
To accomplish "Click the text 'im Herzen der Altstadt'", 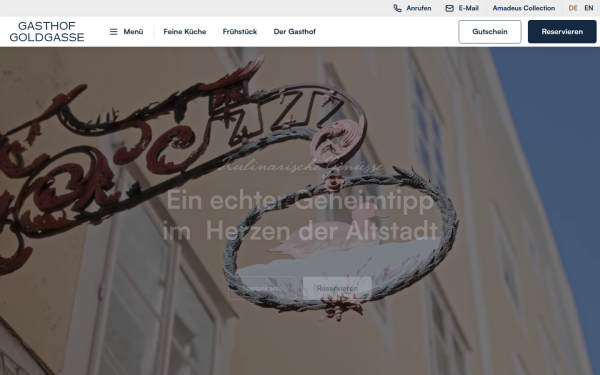I will (300, 231).
